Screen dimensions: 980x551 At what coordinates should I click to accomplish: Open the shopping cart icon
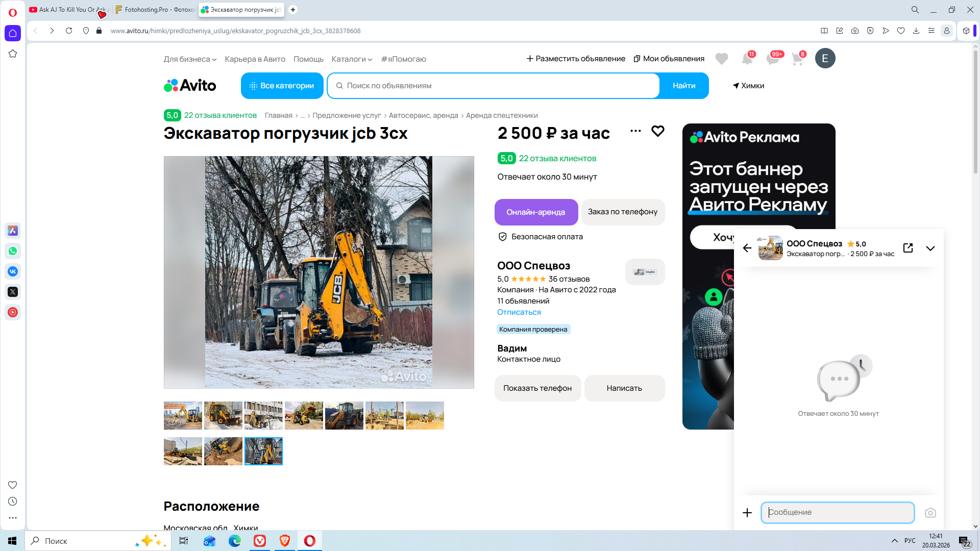coord(797,59)
